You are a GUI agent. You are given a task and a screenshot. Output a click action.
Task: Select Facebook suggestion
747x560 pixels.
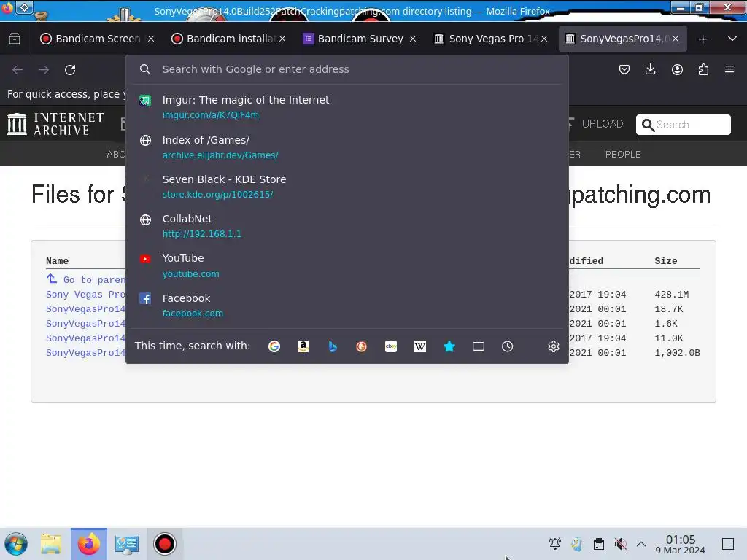coord(347,306)
